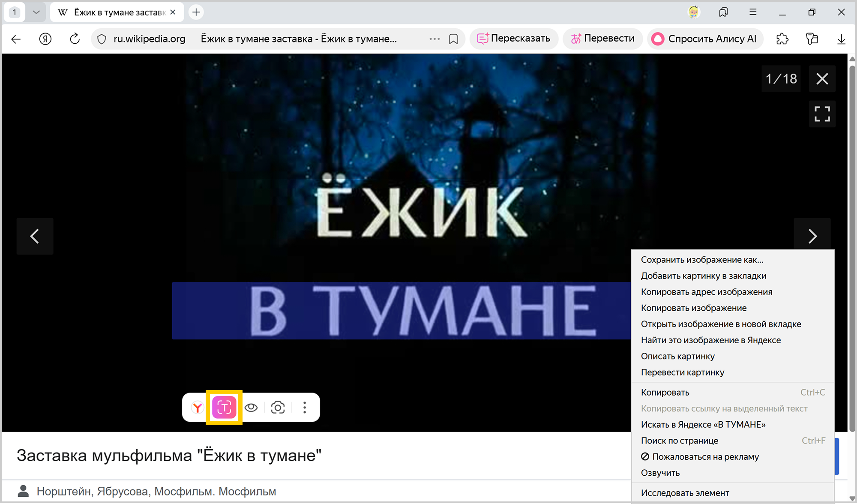Open address bar three-dot options
857x504 pixels.
(434, 39)
